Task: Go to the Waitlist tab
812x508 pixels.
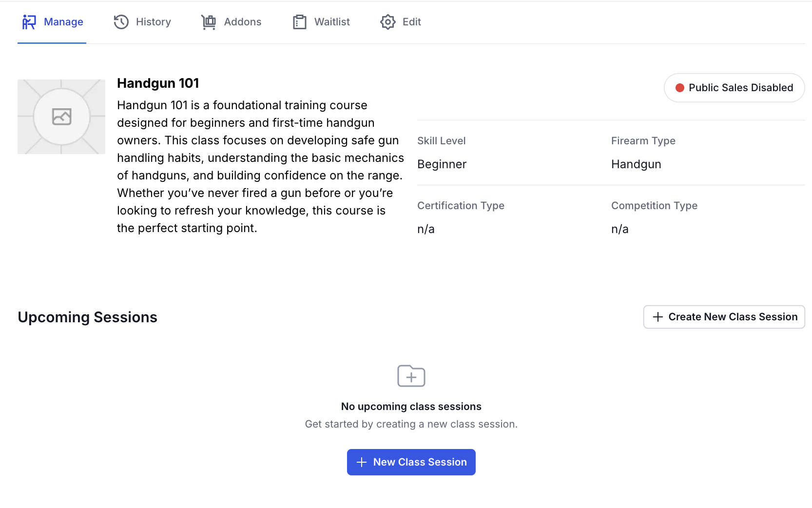Action: (321, 22)
